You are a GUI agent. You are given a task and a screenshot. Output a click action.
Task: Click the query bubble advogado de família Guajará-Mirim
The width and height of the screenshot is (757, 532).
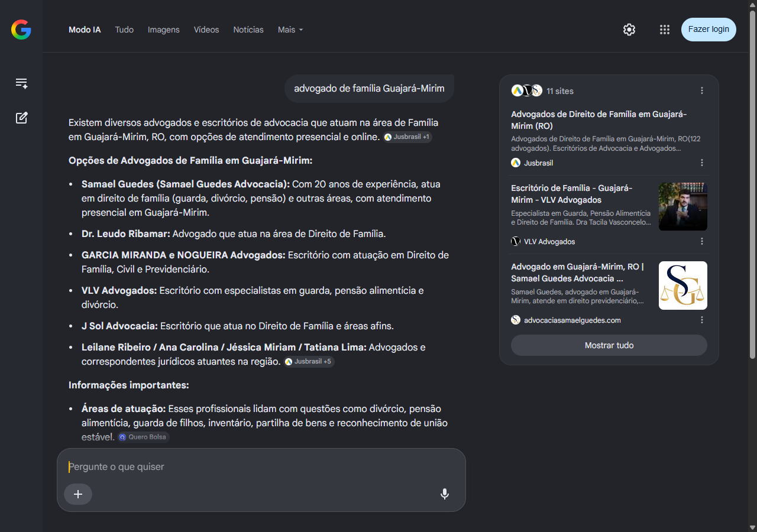pyautogui.click(x=369, y=89)
